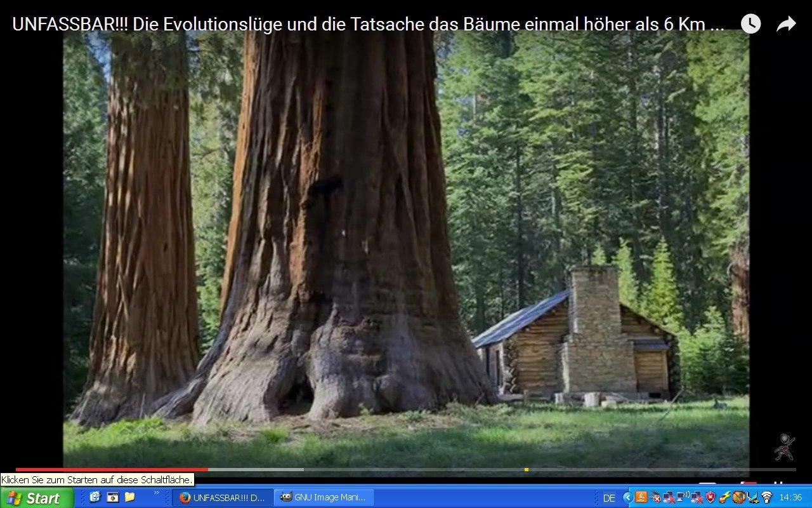
Task: Click the Watch Later clock icon
Action: (750, 24)
